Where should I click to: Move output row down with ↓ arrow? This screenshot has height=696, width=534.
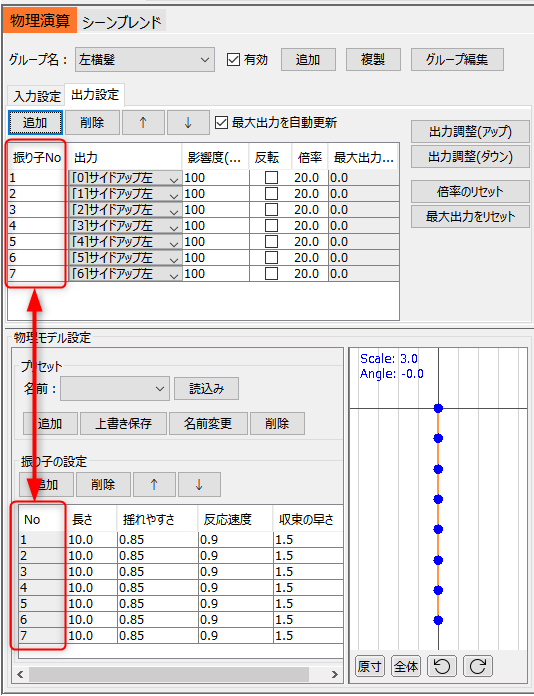point(188,123)
